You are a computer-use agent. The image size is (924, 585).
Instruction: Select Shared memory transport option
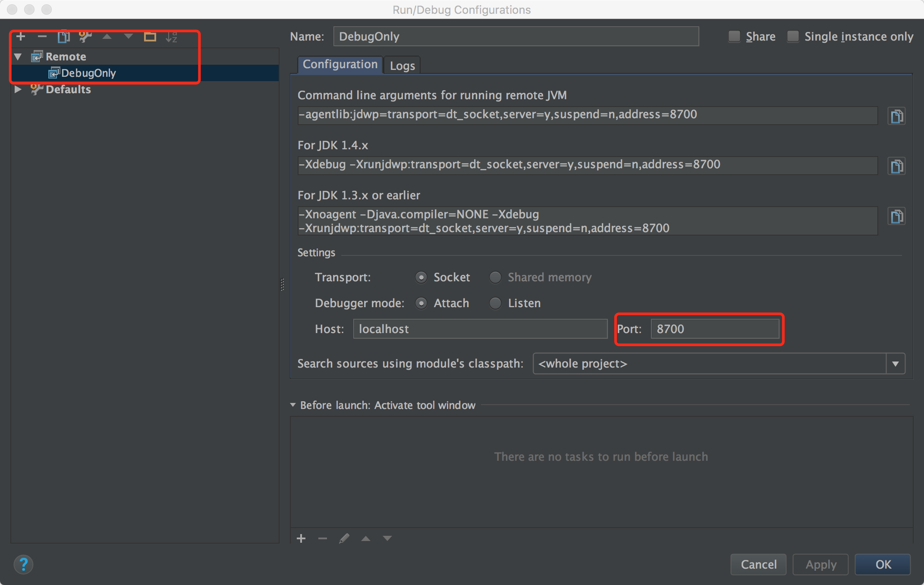[495, 277]
